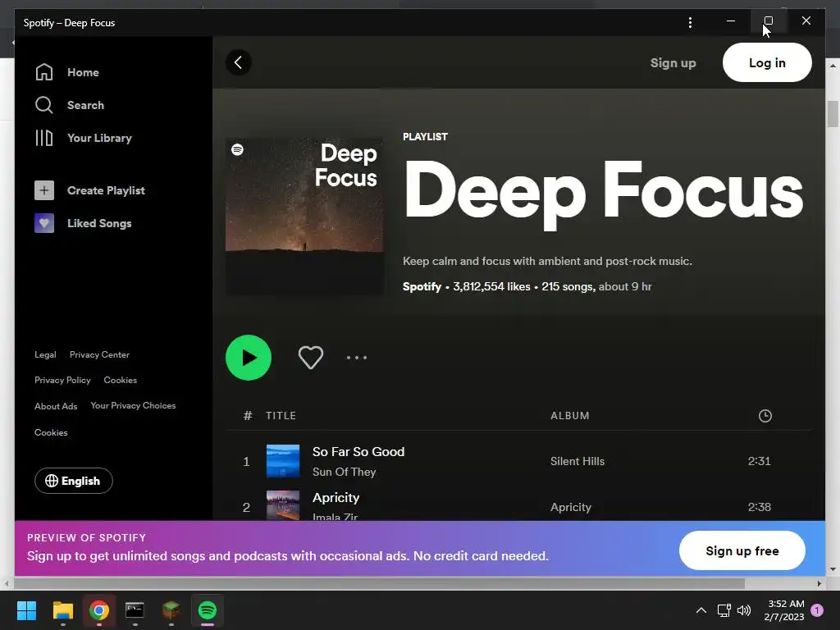This screenshot has height=630, width=840.
Task: Open the app window three-dot menu
Action: (x=690, y=22)
